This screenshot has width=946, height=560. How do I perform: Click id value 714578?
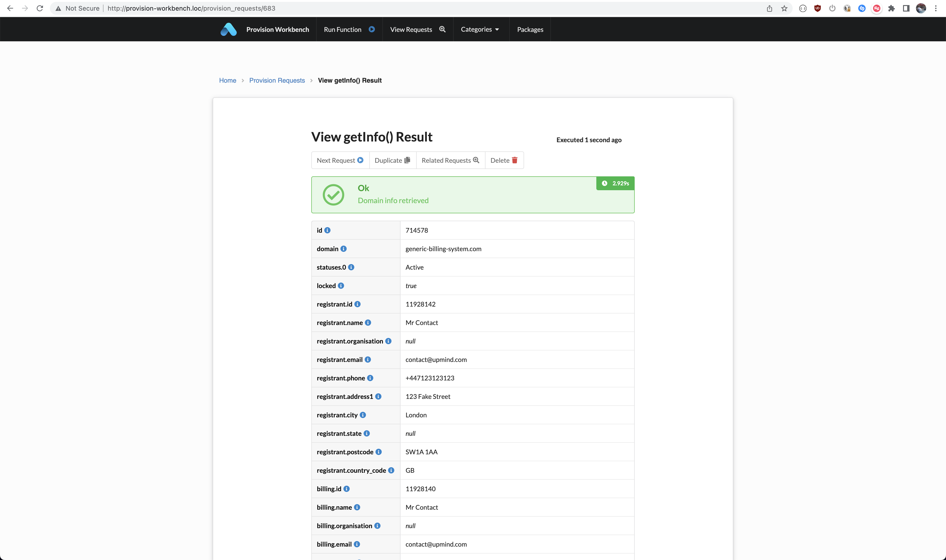point(416,230)
